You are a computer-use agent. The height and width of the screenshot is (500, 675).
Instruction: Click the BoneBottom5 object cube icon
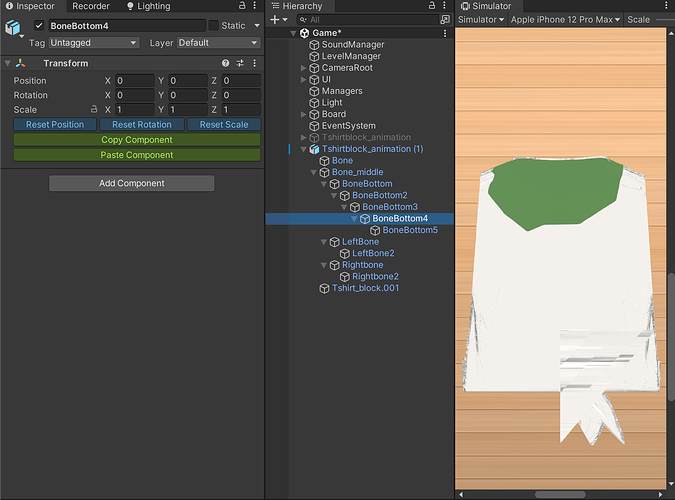click(x=375, y=230)
